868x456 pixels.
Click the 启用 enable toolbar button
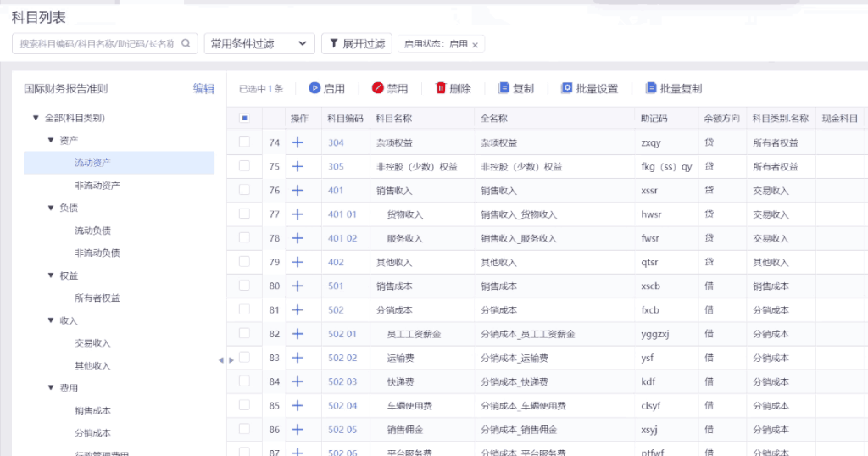326,88
